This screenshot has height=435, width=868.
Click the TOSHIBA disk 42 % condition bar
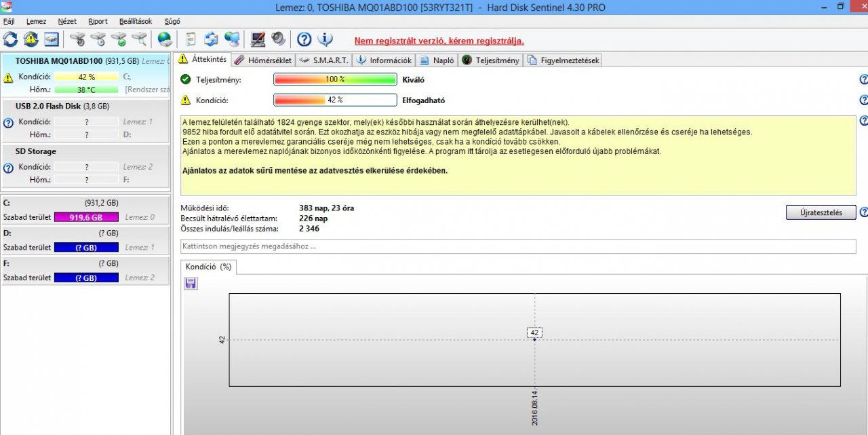pyautogui.click(x=86, y=77)
